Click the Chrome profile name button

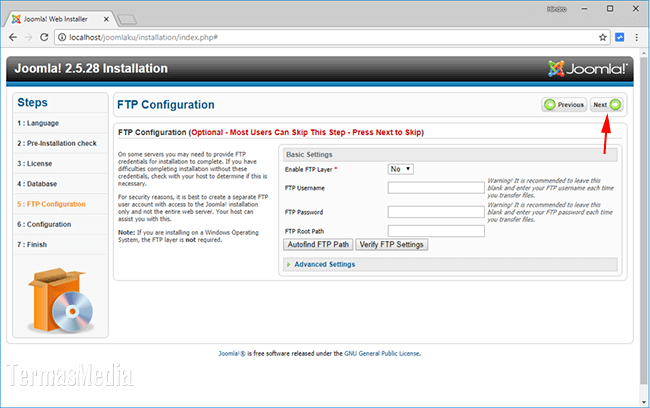point(557,9)
